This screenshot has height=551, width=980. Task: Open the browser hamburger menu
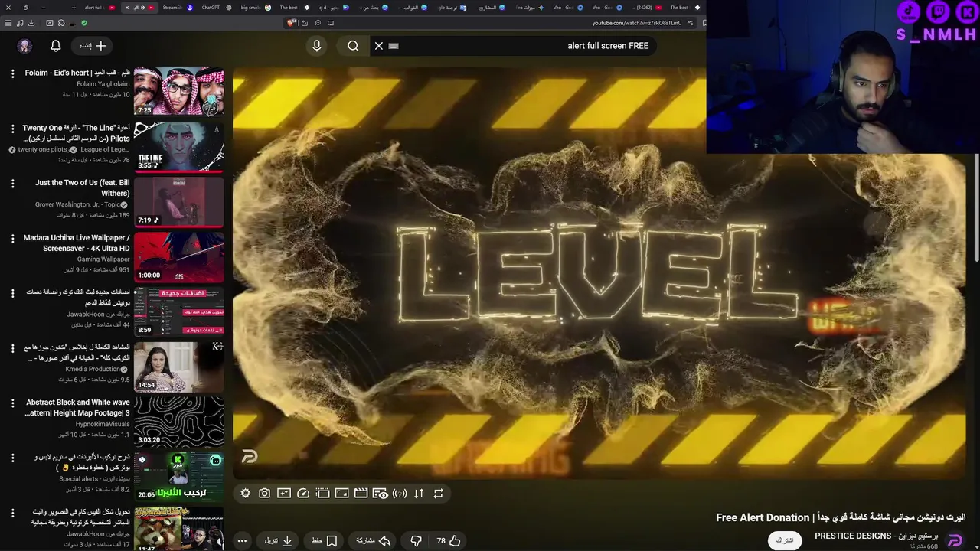[x=8, y=23]
